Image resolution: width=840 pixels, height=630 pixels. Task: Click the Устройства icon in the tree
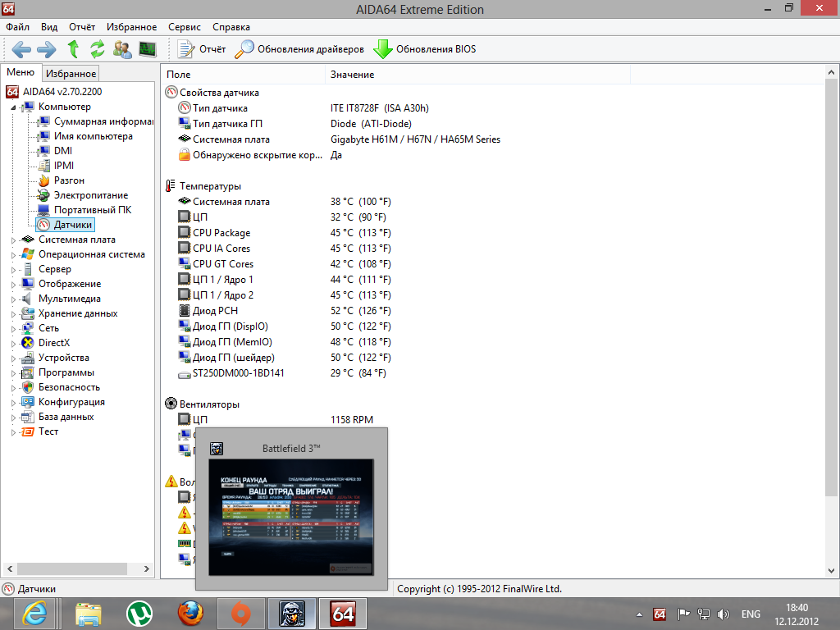(x=28, y=358)
